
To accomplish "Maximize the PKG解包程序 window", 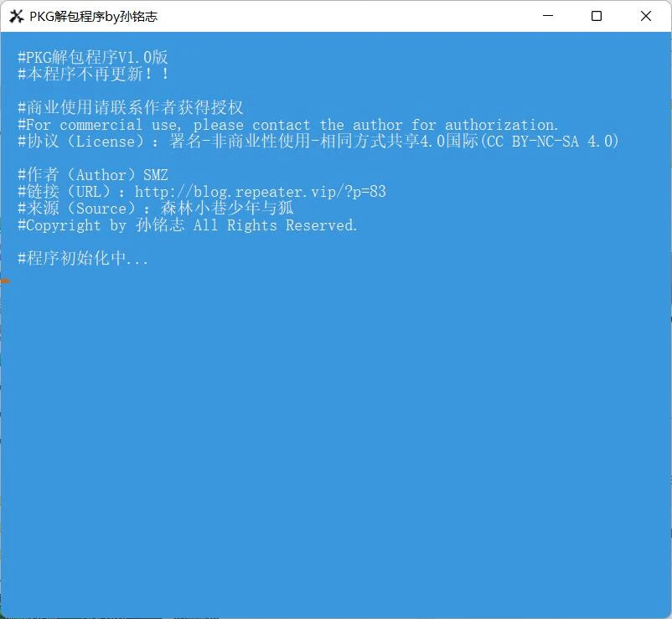I will coord(596,16).
